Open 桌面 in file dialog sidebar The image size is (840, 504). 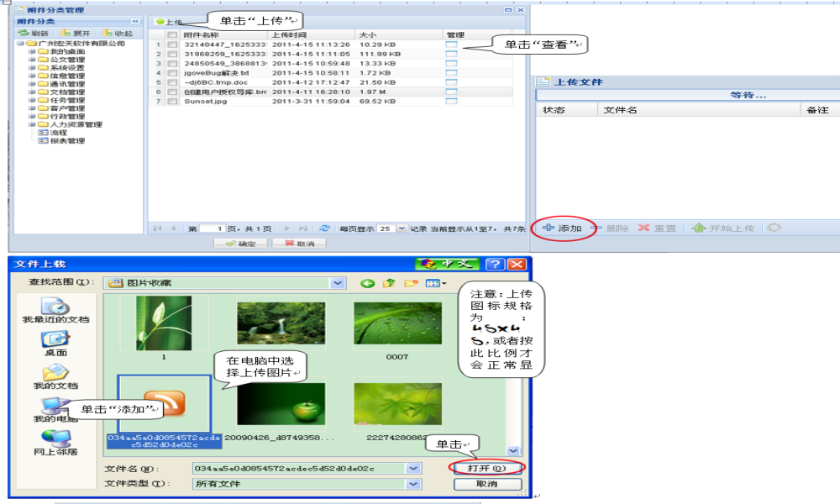pos(55,344)
